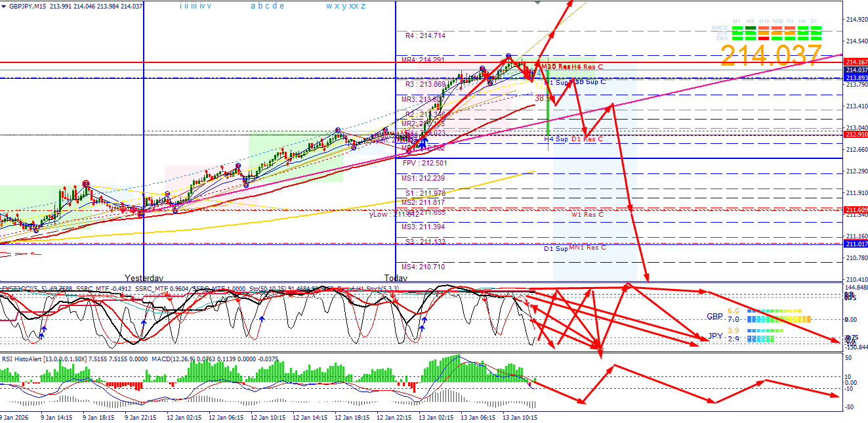Click the 212.910 price tag on scale

(x=856, y=135)
